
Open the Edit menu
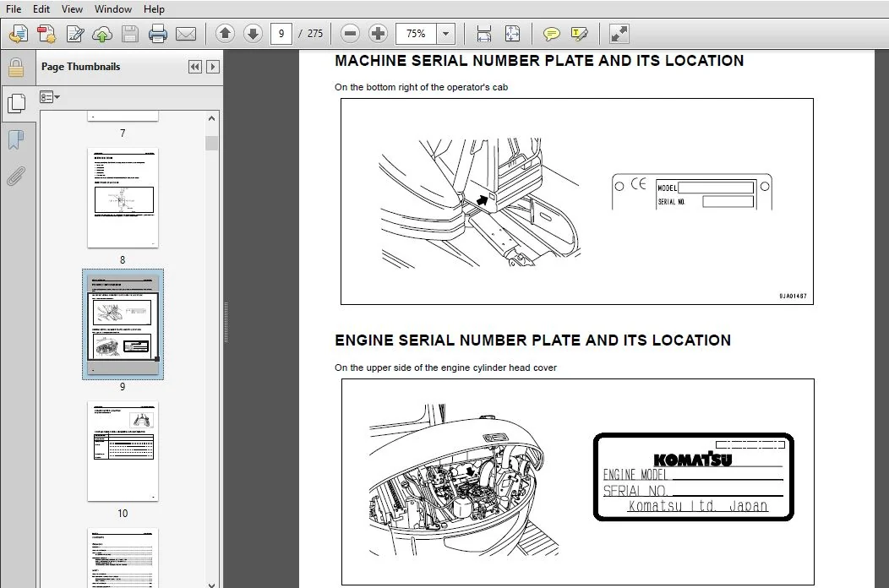[41, 9]
